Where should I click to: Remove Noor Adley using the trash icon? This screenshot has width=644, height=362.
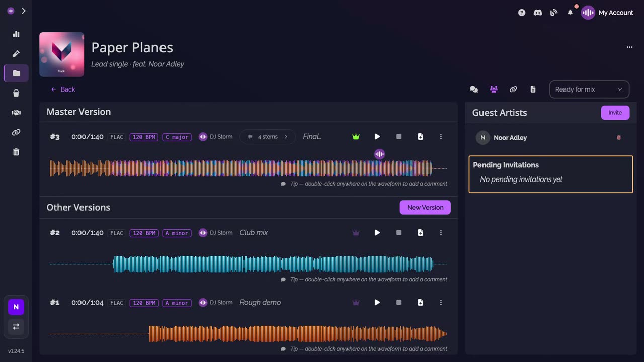tap(619, 138)
